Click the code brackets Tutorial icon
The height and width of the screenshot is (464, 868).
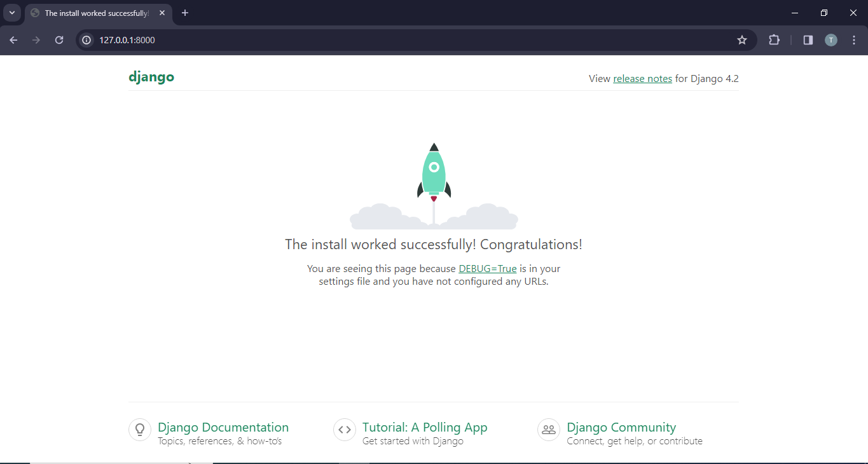(345, 430)
